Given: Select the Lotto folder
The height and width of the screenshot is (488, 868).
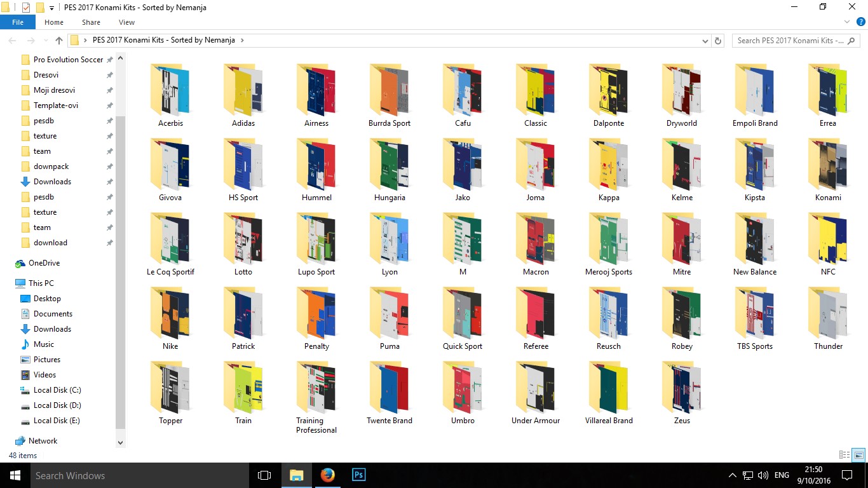Looking at the screenshot, I should (x=243, y=244).
